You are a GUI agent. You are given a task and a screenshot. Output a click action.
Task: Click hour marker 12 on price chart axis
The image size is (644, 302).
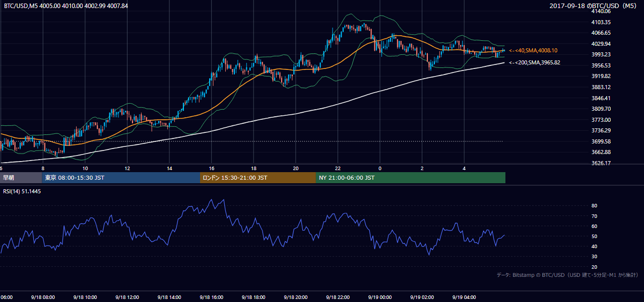[x=127, y=169]
